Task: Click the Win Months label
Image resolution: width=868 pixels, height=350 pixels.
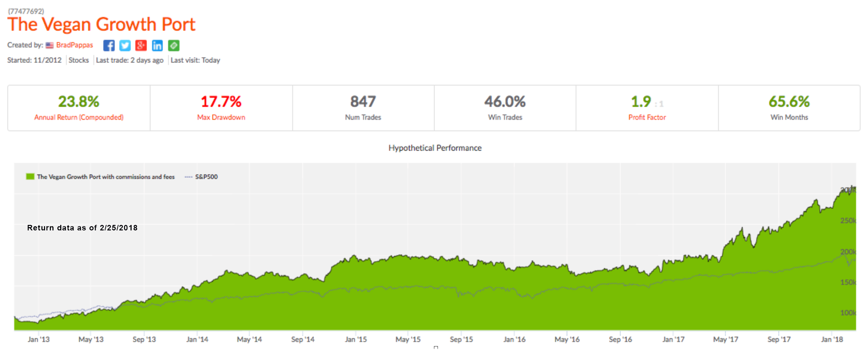Action: point(789,117)
